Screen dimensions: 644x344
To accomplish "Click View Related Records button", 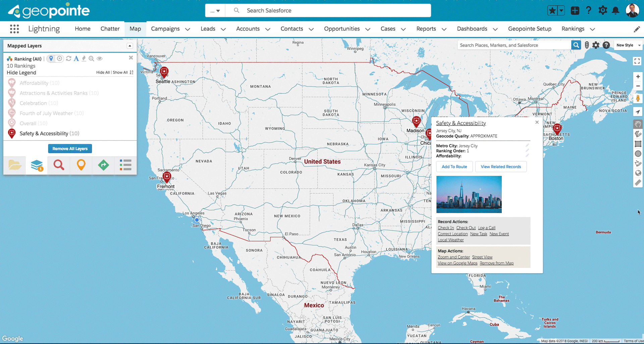I will click(x=501, y=166).
